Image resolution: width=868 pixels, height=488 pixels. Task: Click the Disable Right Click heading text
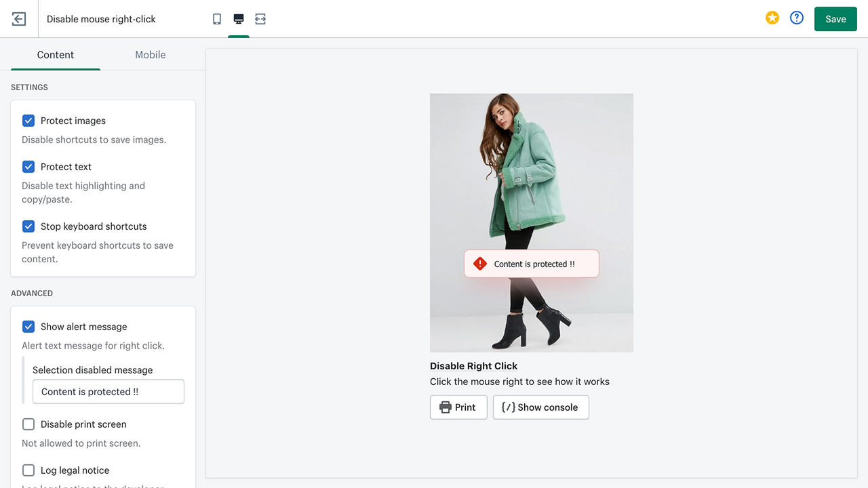(x=473, y=366)
